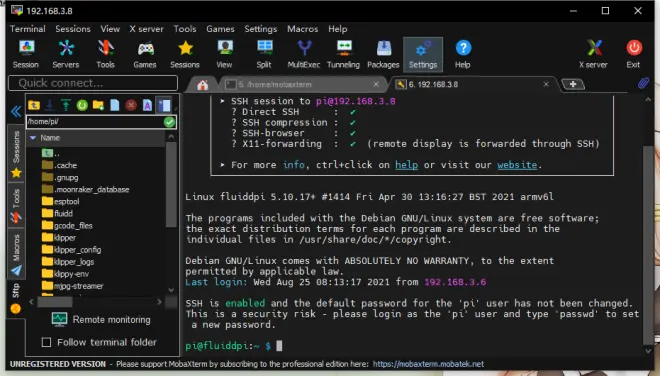The image size is (660, 376).
Task: Open the Help menu
Action: [x=338, y=29]
